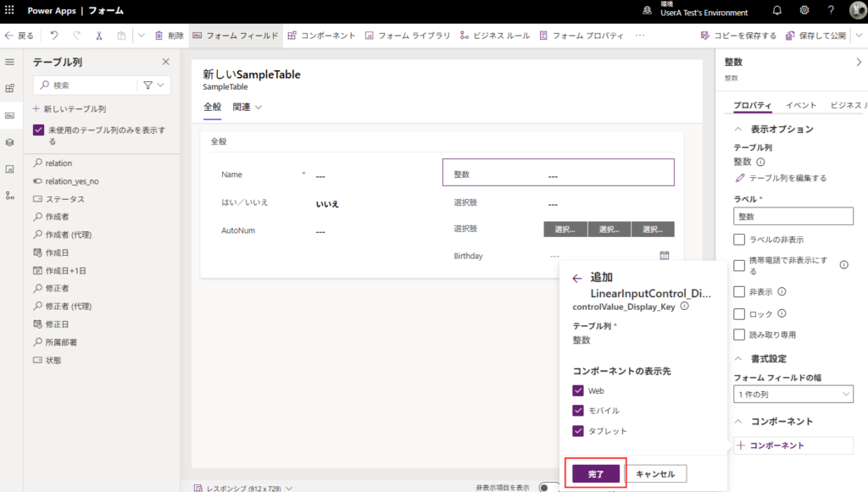Image resolution: width=868 pixels, height=492 pixels.
Task: Open the settings gear icon
Action: pyautogui.click(x=804, y=11)
